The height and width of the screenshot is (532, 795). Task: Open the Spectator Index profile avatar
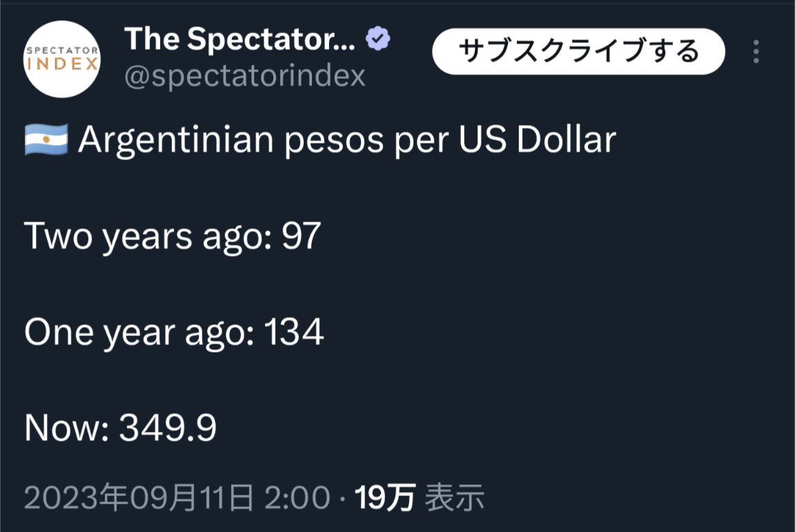click(x=63, y=59)
